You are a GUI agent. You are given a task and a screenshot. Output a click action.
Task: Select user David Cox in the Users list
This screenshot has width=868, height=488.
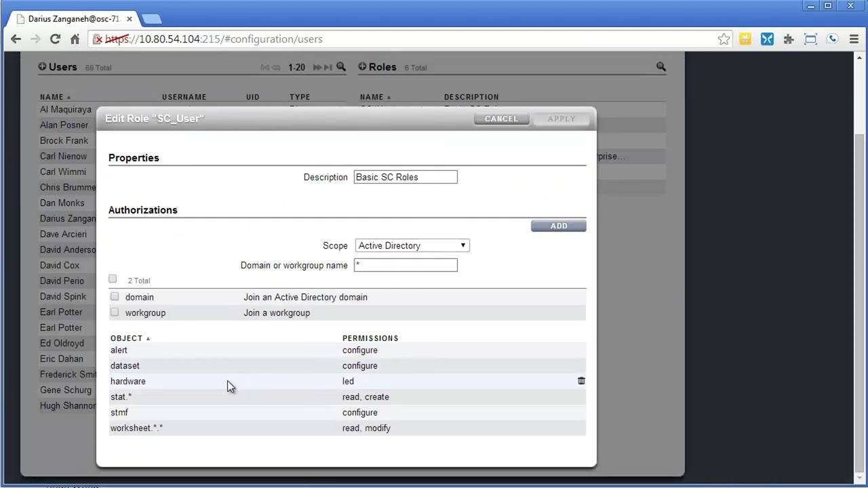tap(60, 265)
